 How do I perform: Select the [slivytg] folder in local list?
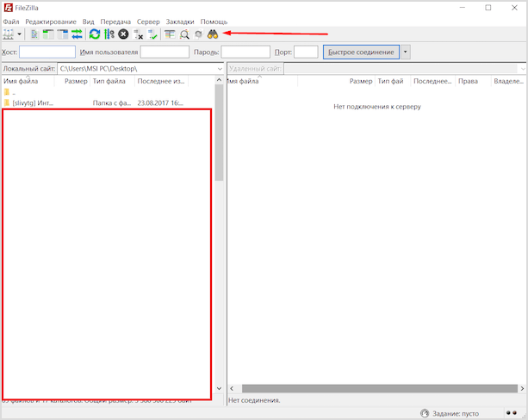34,102
